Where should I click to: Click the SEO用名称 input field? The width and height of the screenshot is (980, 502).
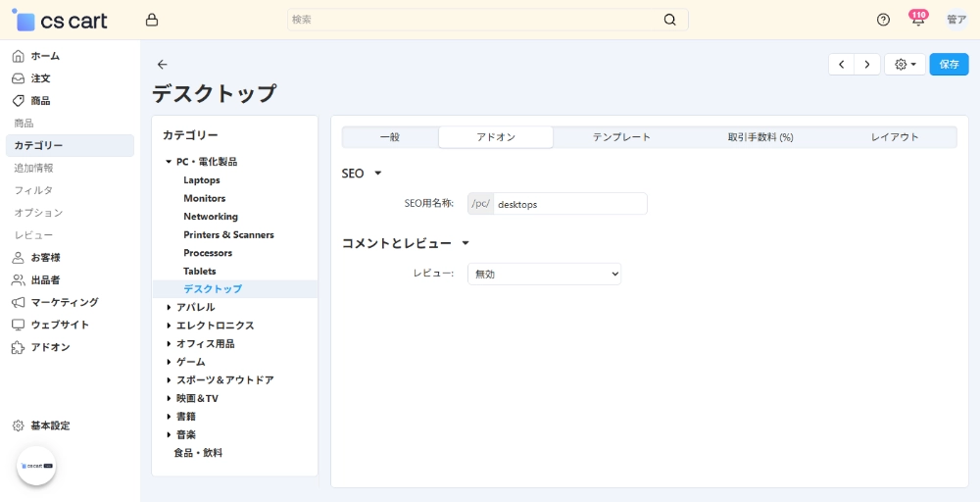pyautogui.click(x=568, y=204)
